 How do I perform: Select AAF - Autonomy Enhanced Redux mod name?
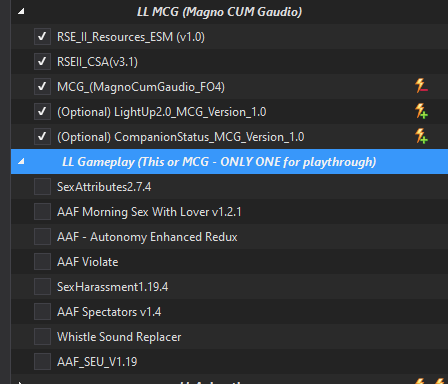pyautogui.click(x=147, y=237)
